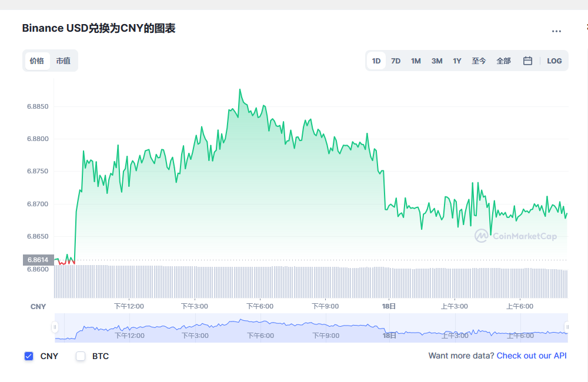Click the 下午6:00 axis time label
This screenshot has width=588, height=382.
click(260, 306)
